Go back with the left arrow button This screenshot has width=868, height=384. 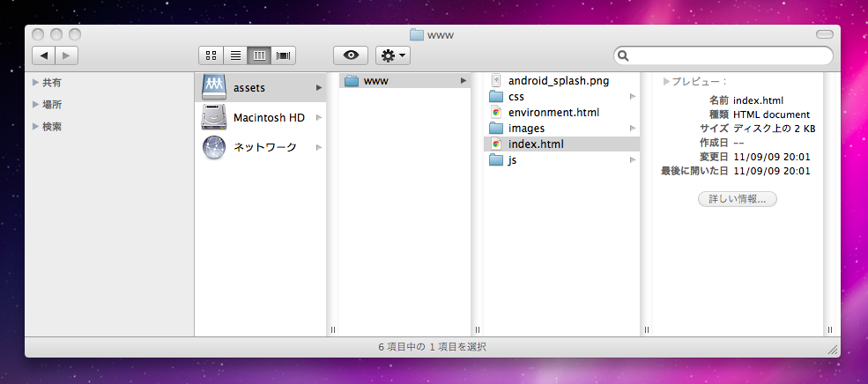coord(43,55)
